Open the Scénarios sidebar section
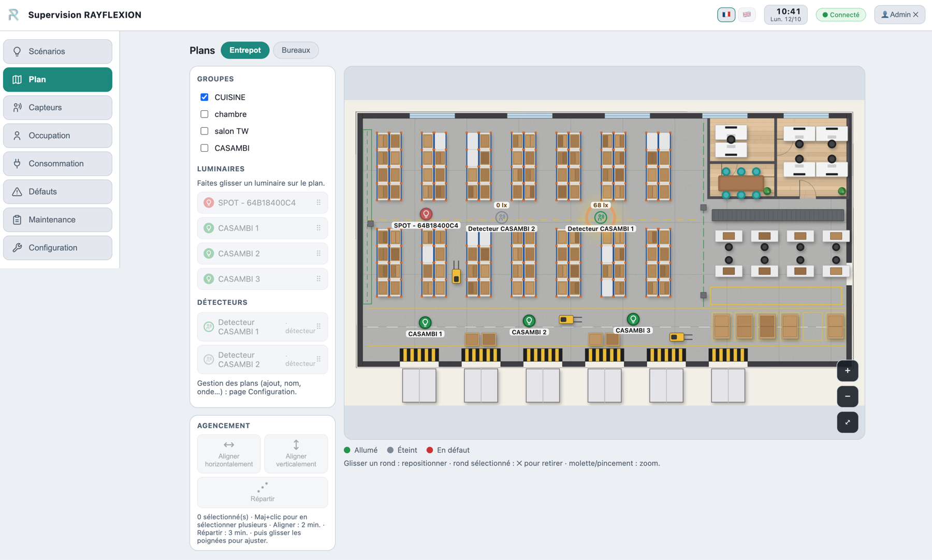 point(57,51)
